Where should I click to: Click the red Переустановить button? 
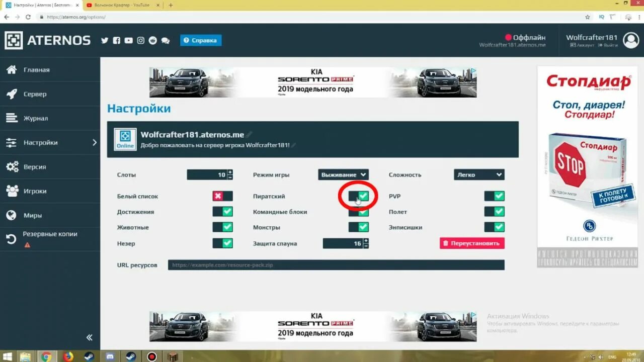pos(472,243)
